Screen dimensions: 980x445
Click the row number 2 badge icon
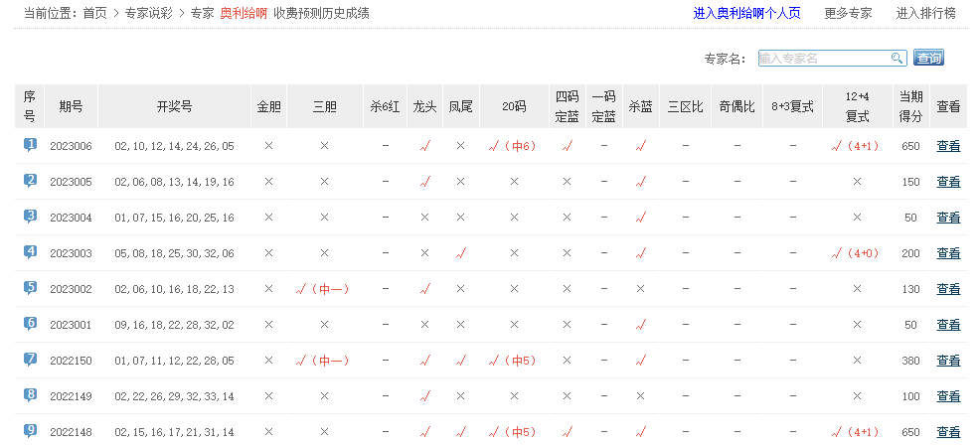30,181
